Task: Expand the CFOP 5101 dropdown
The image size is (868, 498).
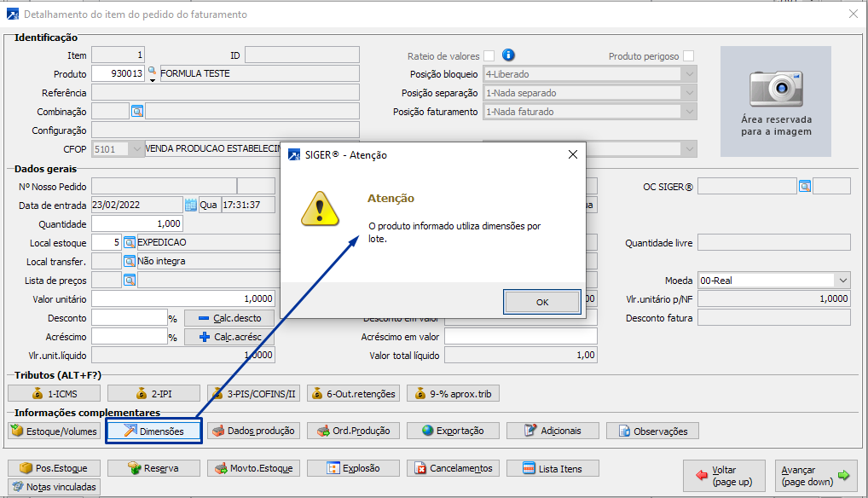Action: coord(136,149)
